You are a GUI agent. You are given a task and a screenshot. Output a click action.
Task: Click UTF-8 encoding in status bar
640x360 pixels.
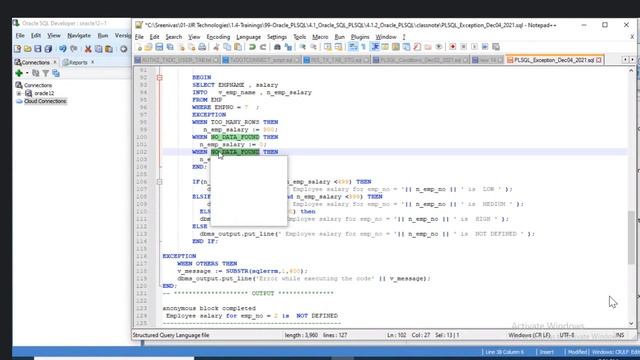point(567,335)
